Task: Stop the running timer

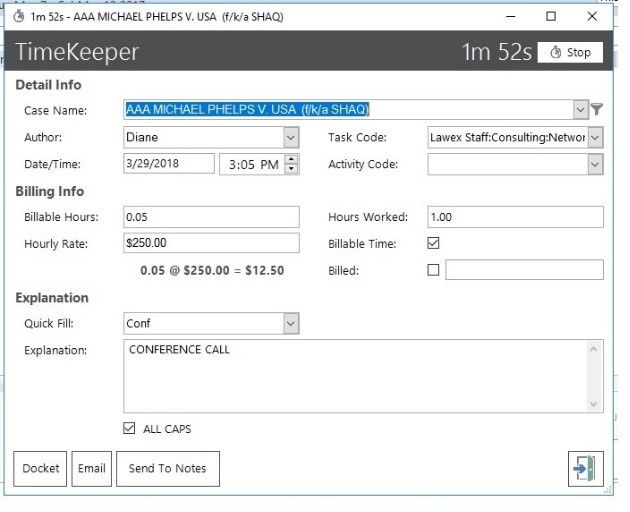Action: (570, 52)
